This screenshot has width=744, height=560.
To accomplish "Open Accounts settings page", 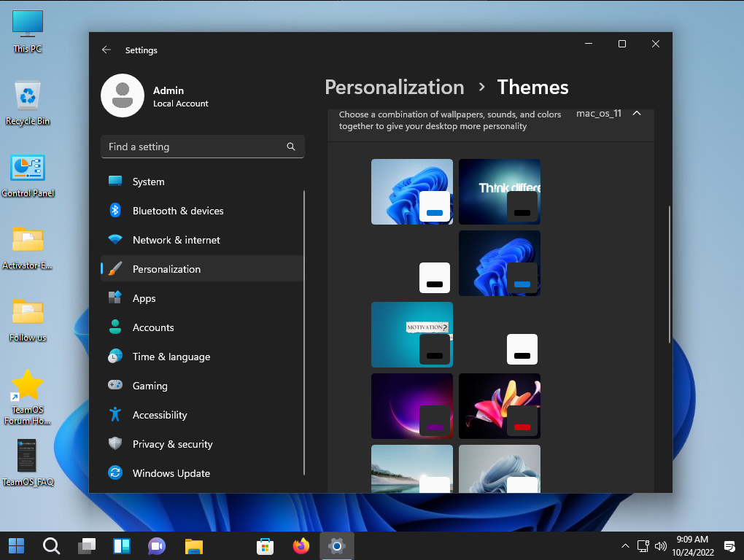I will tap(152, 327).
